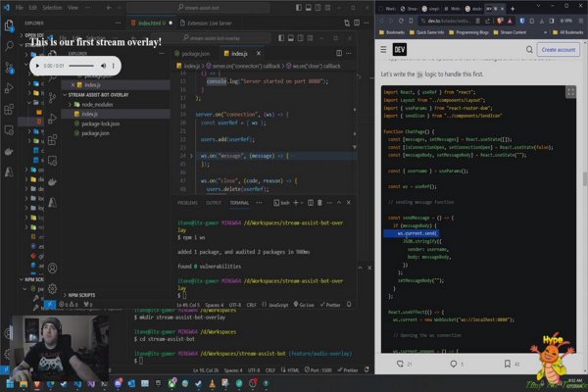This screenshot has height=392, width=588.
Task: Open the launch profile dropdown next to plus
Action: tap(302, 203)
